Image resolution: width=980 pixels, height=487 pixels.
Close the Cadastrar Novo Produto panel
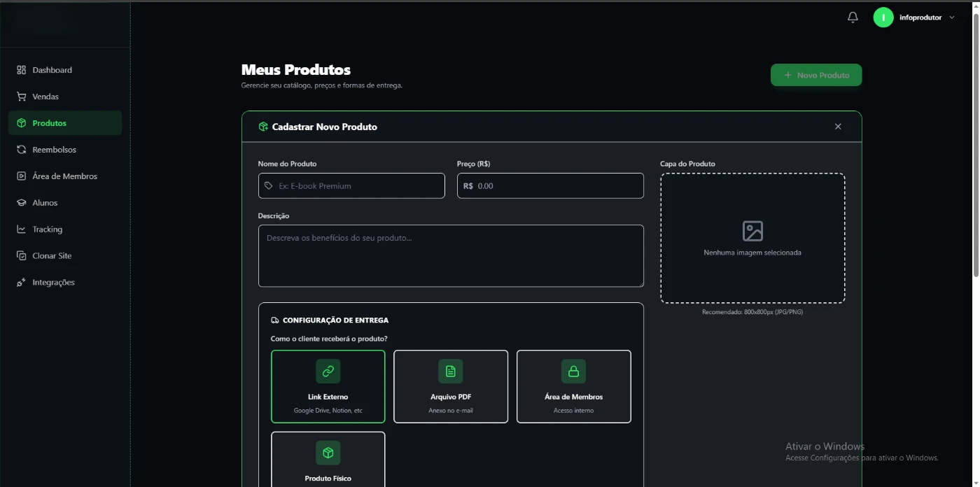click(838, 127)
